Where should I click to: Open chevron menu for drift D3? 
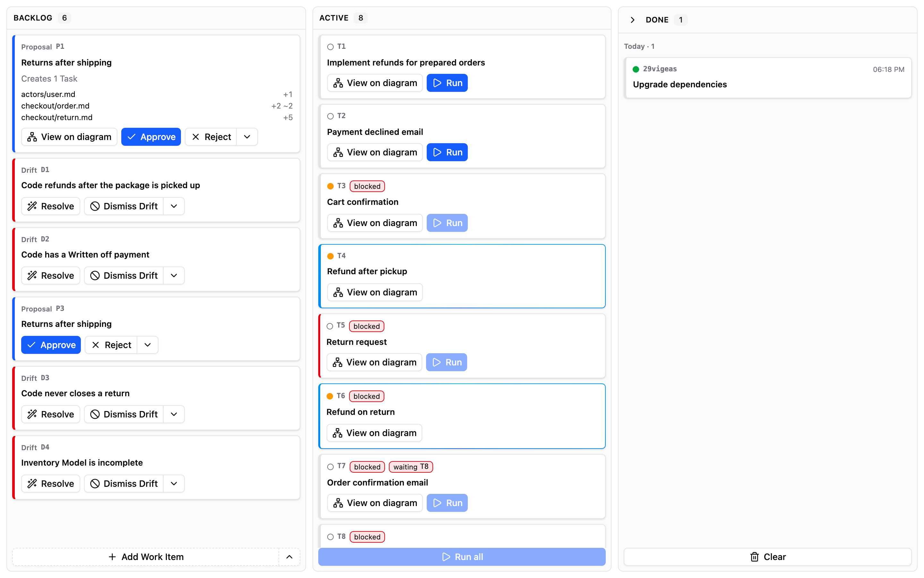point(174,414)
